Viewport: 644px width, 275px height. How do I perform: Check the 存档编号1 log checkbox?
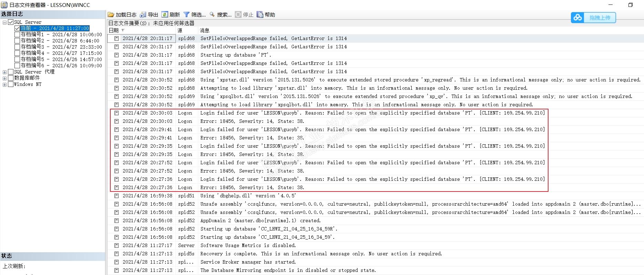coord(17,35)
